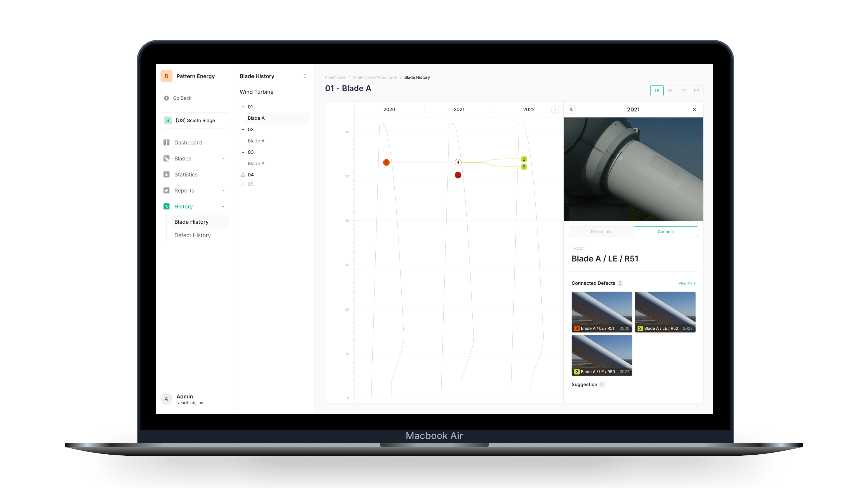Screen dimensions: 868x488
Task: Click the Statistics chart icon
Action: coord(166,175)
